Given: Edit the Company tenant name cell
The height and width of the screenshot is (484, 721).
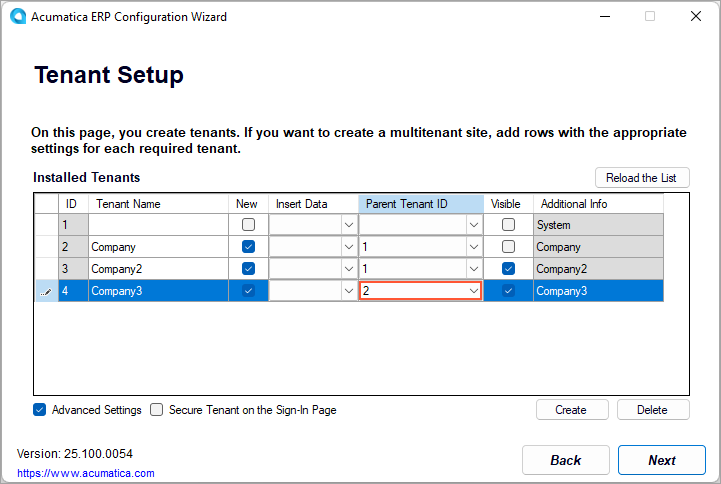Looking at the screenshot, I should [x=158, y=247].
